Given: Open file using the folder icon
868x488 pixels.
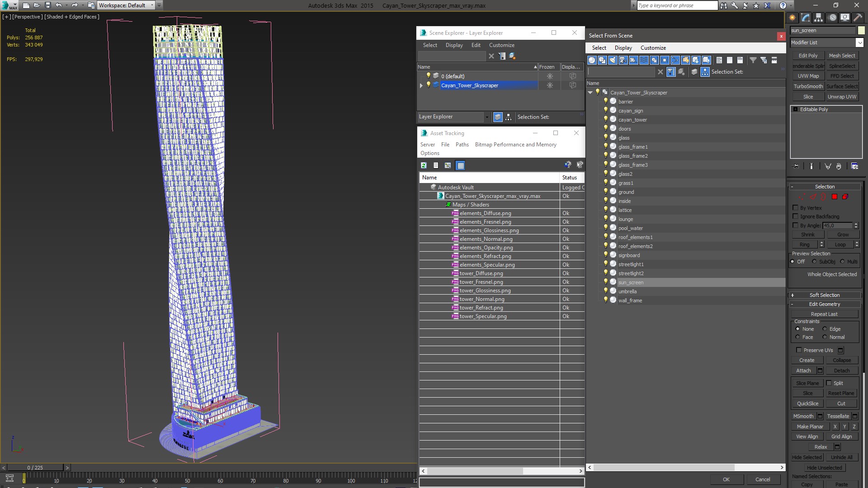Looking at the screenshot, I should tap(37, 5).
